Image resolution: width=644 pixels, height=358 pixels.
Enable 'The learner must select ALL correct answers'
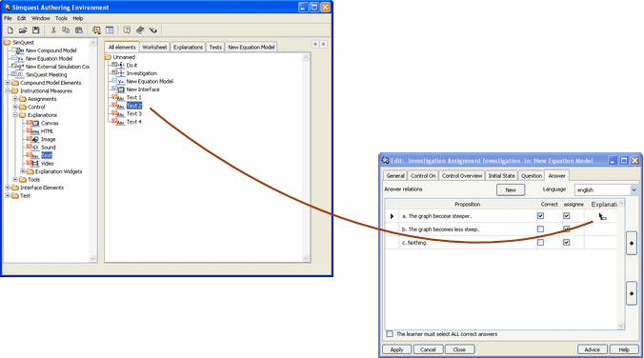[390, 334]
